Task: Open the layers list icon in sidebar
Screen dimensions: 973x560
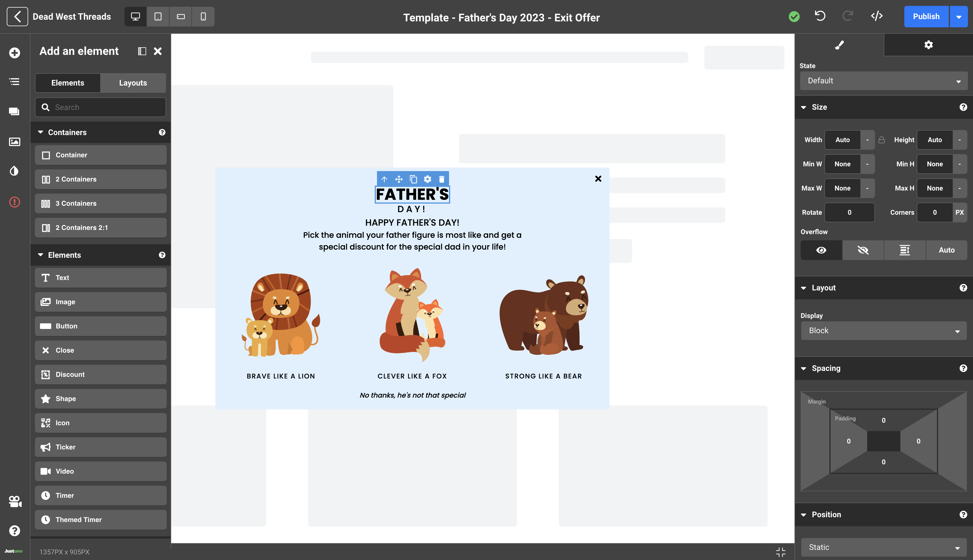Action: tap(15, 82)
